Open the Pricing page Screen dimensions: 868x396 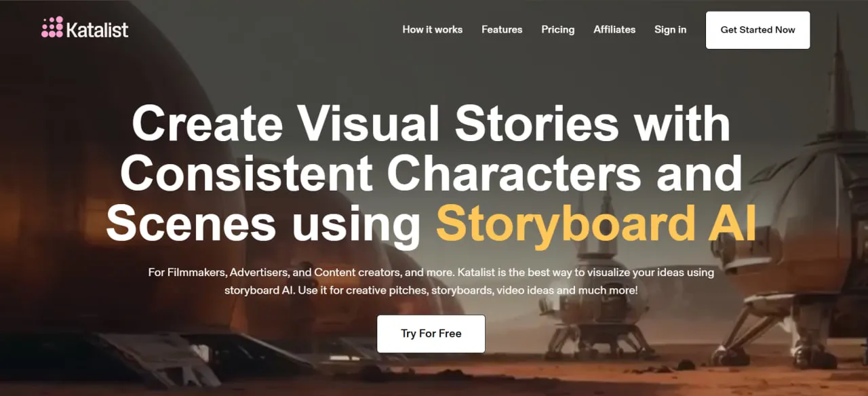point(557,30)
